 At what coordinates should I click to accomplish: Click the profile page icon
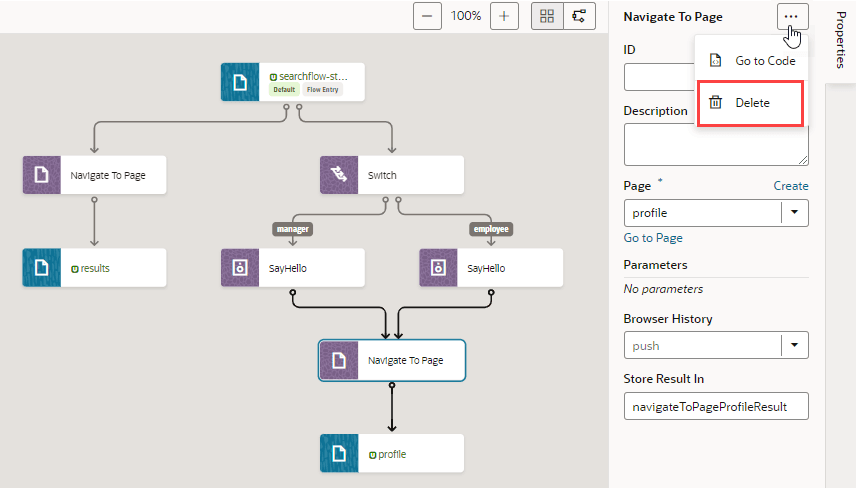tap(339, 453)
